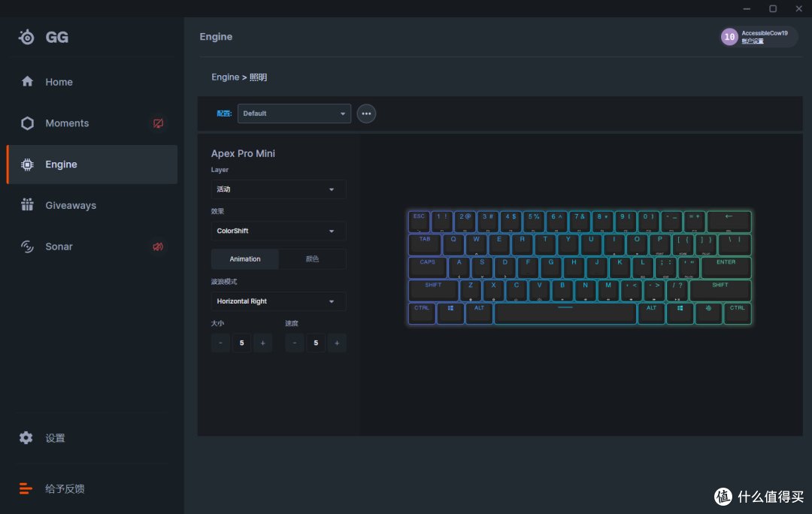812x514 pixels.
Task: Select the P key on keyboard preview
Action: (660, 244)
